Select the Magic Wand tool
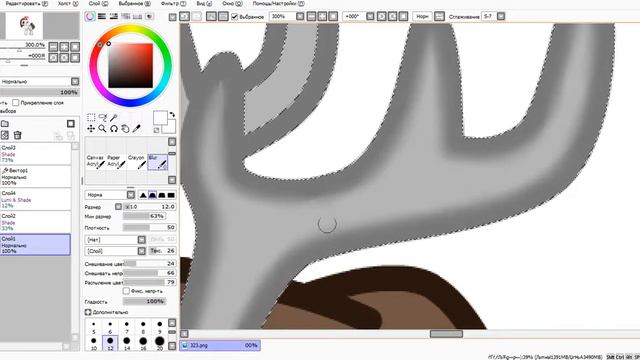The image size is (640, 360). click(114, 118)
